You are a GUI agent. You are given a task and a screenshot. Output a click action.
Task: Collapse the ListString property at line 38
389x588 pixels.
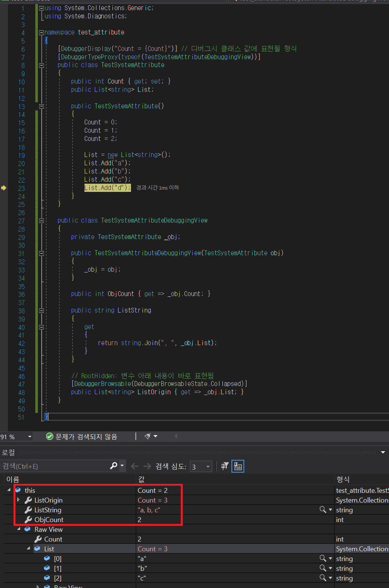point(41,310)
